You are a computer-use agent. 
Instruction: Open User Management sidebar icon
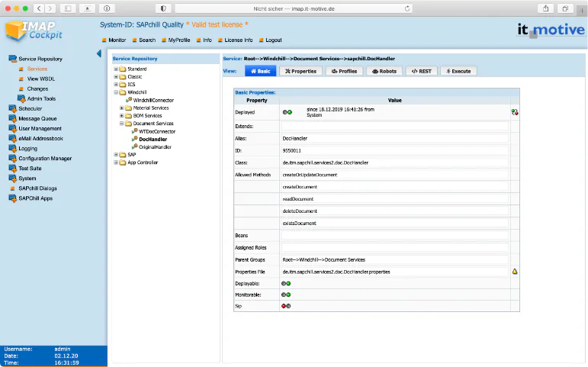12,128
